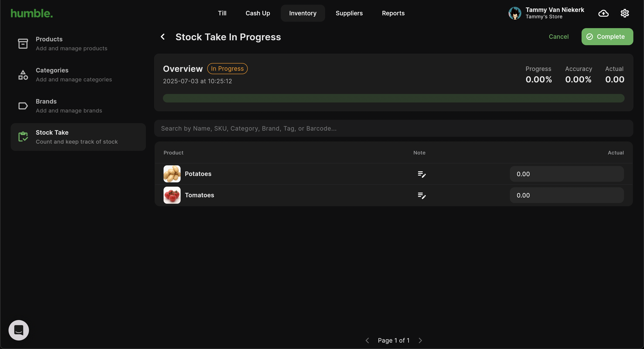The image size is (644, 349).
Task: Open Products in the sidebar
Action: pyautogui.click(x=78, y=44)
